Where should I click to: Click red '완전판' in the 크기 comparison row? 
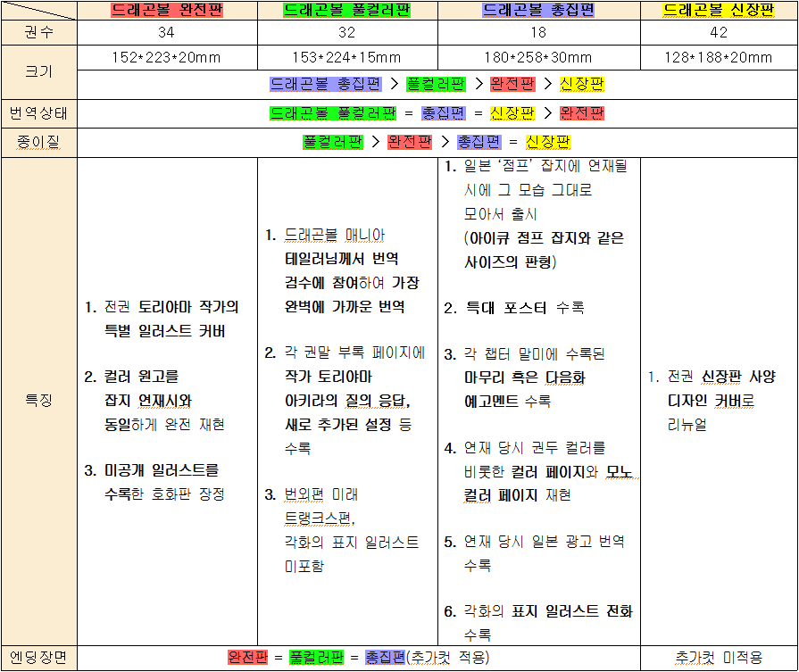pyautogui.click(x=512, y=84)
